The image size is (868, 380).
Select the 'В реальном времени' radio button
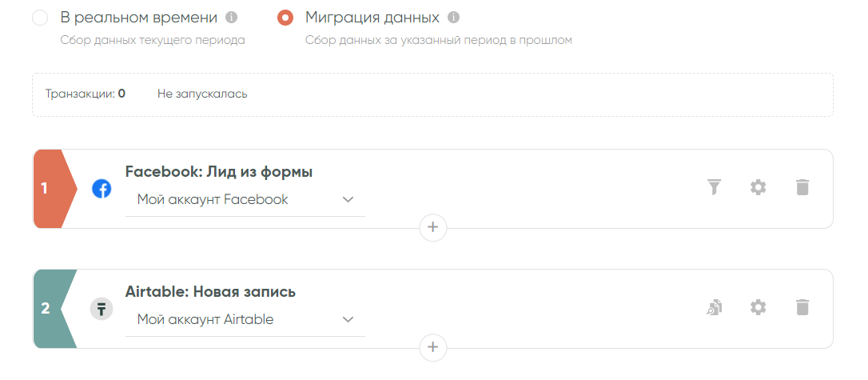coord(40,18)
